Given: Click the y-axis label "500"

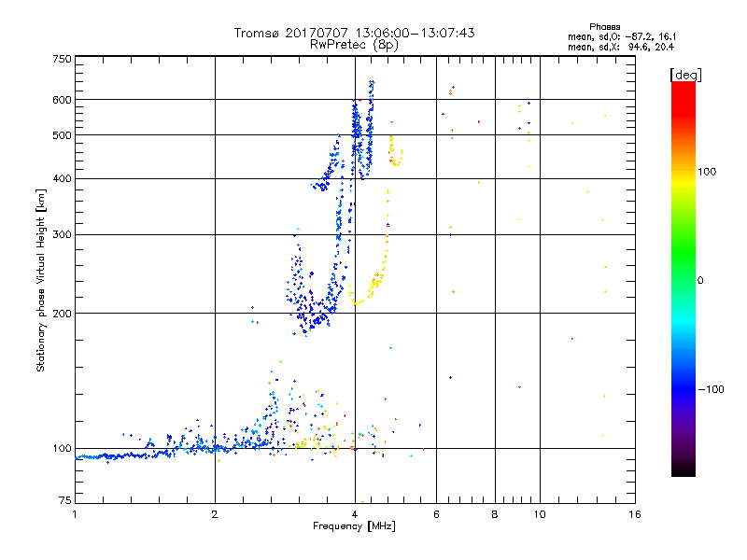Looking at the screenshot, I should point(62,135).
